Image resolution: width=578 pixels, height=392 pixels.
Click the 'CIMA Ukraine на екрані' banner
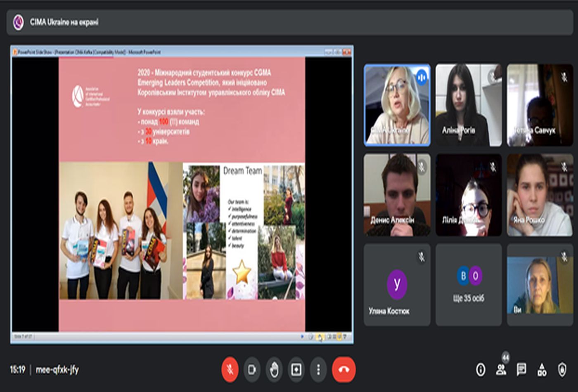(64, 22)
